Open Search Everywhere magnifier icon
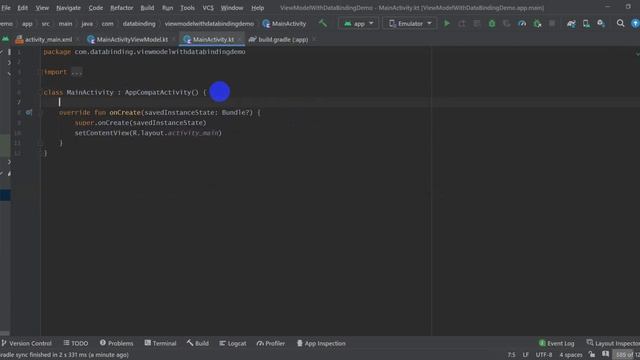Screen dimensions: 640x360 [x=620, y=24]
